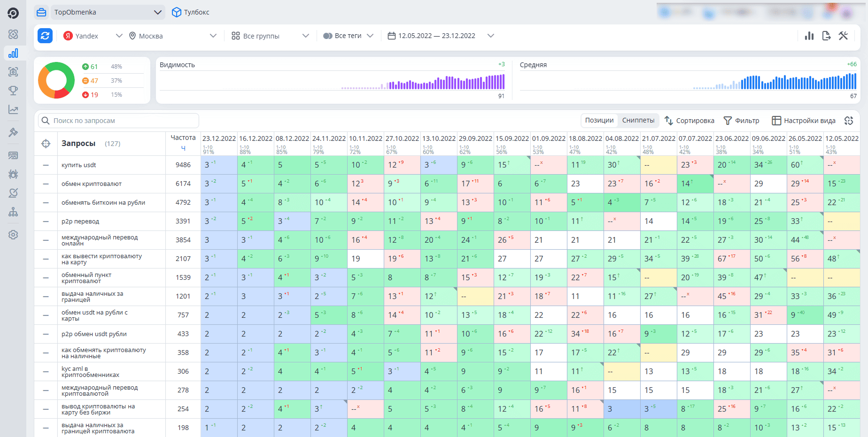Click the crosshair target icon beside Запросы
868x437 pixels.
click(46, 144)
